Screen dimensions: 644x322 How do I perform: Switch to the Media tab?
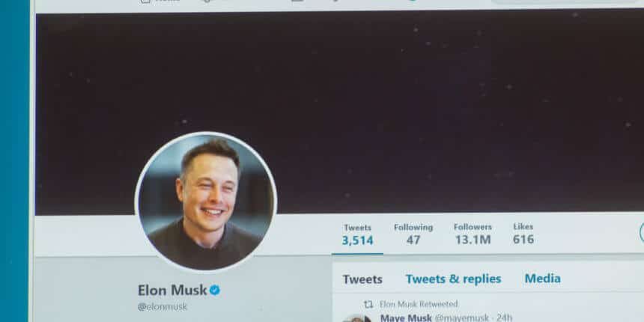coord(543,279)
